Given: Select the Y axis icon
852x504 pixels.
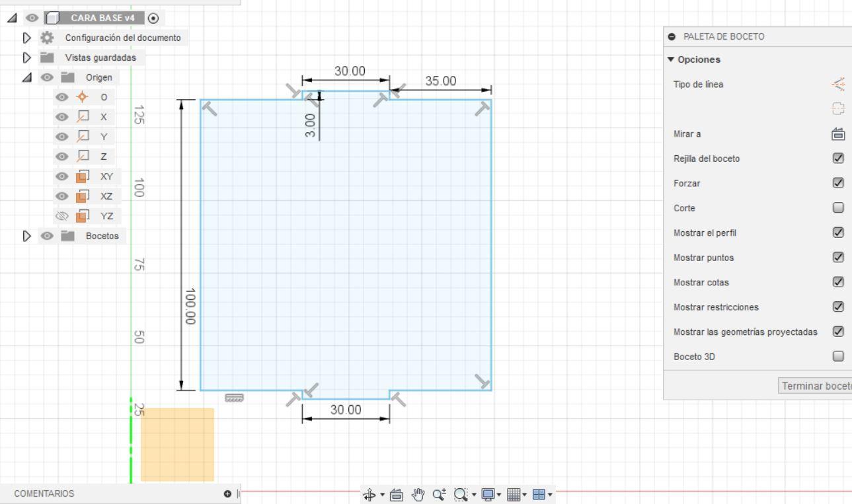Looking at the screenshot, I should click(82, 137).
